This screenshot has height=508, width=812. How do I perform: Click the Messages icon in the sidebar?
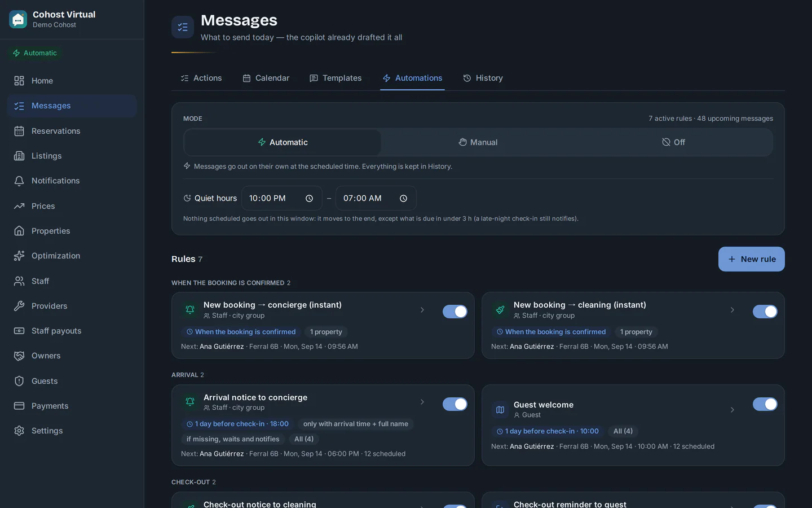[19, 106]
